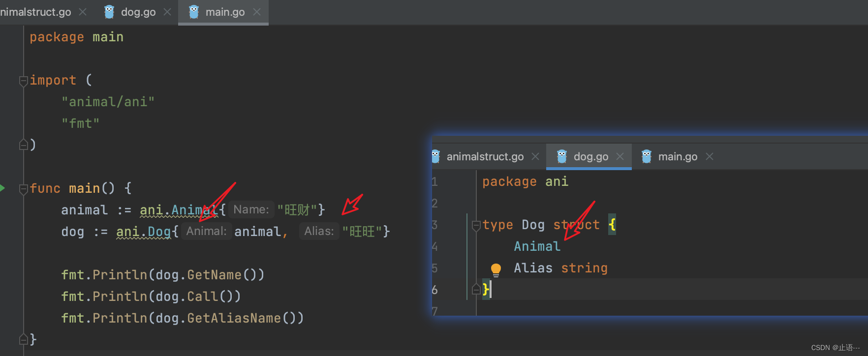Click the Dog struct closing fold marker
Image resolution: width=868 pixels, height=356 pixels.
(476, 289)
